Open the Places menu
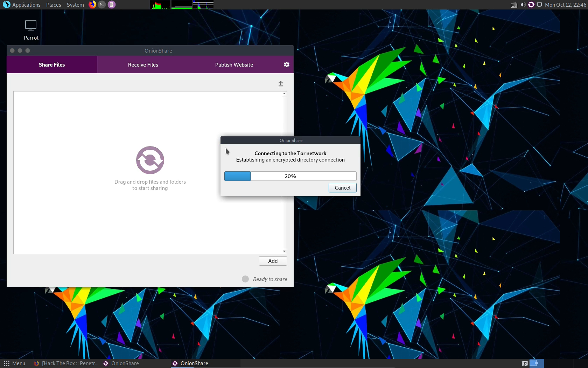 point(54,5)
